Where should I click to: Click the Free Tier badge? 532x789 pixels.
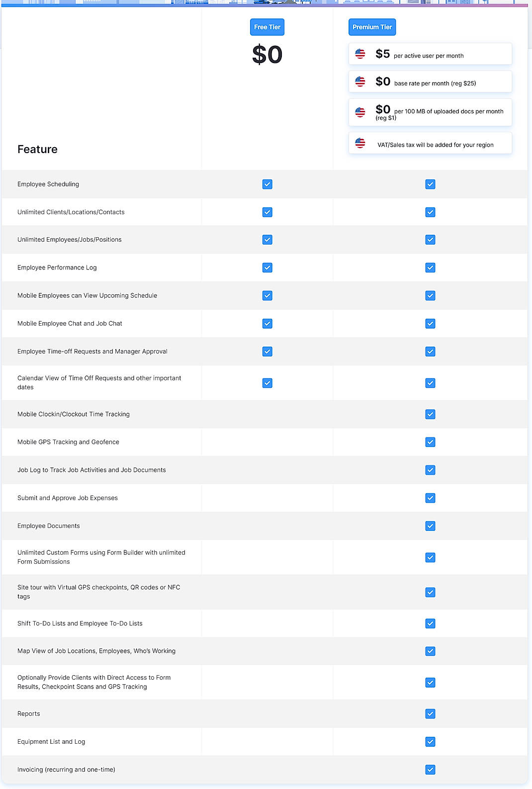coord(267,27)
